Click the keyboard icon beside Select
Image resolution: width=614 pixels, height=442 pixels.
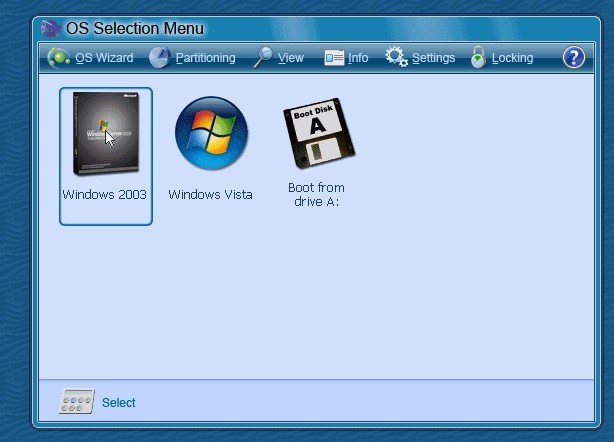point(77,401)
